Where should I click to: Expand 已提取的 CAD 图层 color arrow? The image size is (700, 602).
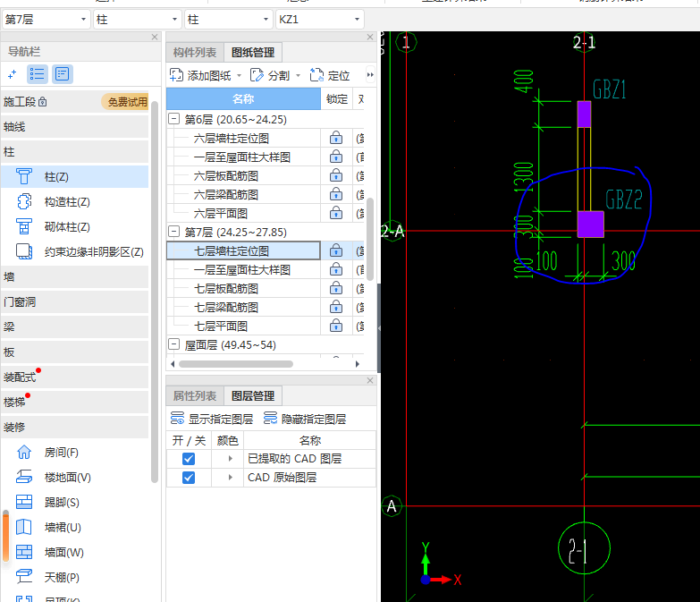click(230, 459)
